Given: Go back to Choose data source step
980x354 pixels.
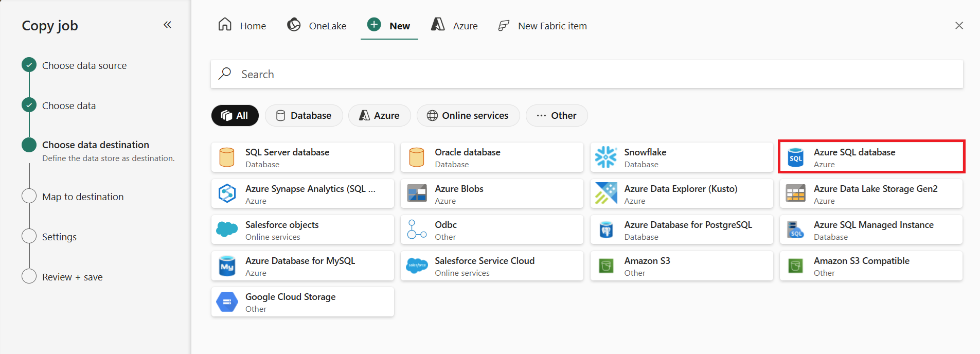Looking at the screenshot, I should point(84,65).
